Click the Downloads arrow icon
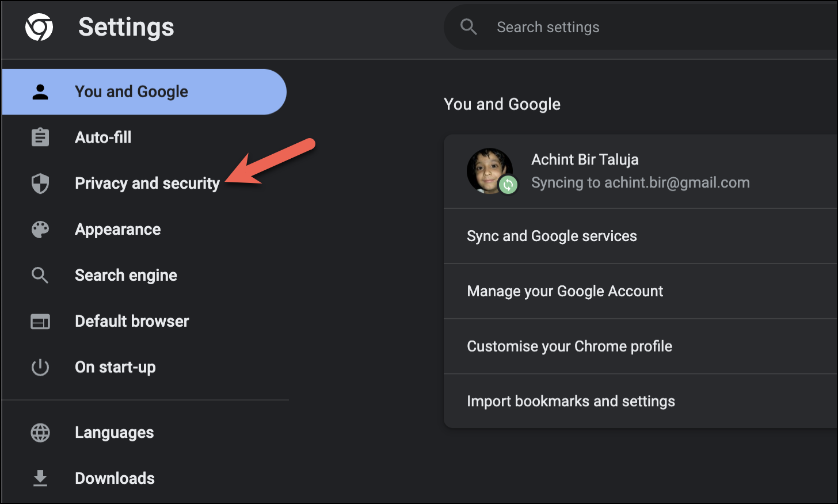The width and height of the screenshot is (838, 504). pyautogui.click(x=40, y=478)
